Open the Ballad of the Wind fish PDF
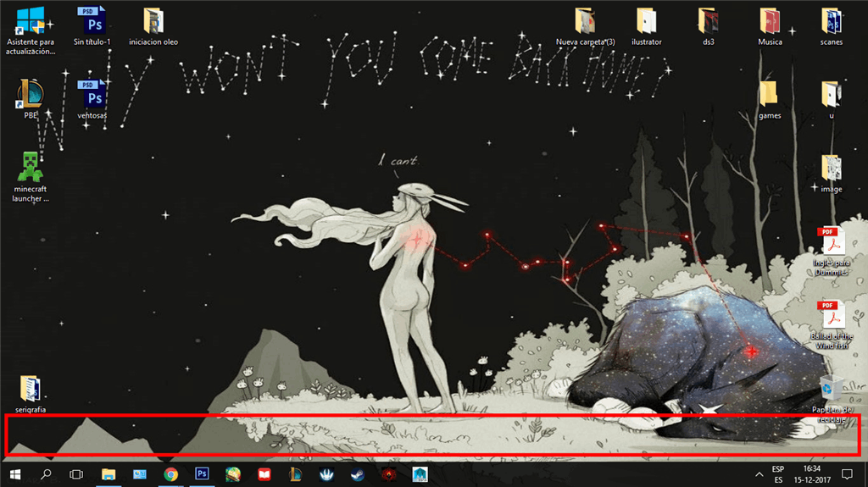Image resolution: width=868 pixels, height=487 pixels. [832, 325]
